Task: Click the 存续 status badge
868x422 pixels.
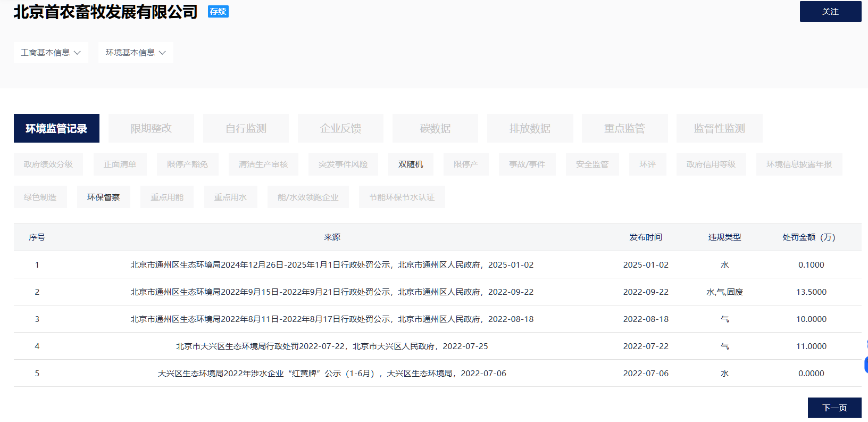Action: (x=218, y=12)
